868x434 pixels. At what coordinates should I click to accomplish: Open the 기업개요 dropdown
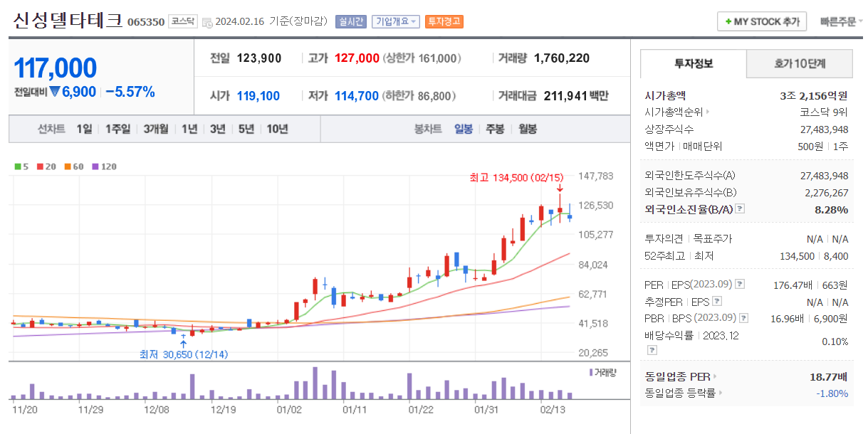point(396,21)
